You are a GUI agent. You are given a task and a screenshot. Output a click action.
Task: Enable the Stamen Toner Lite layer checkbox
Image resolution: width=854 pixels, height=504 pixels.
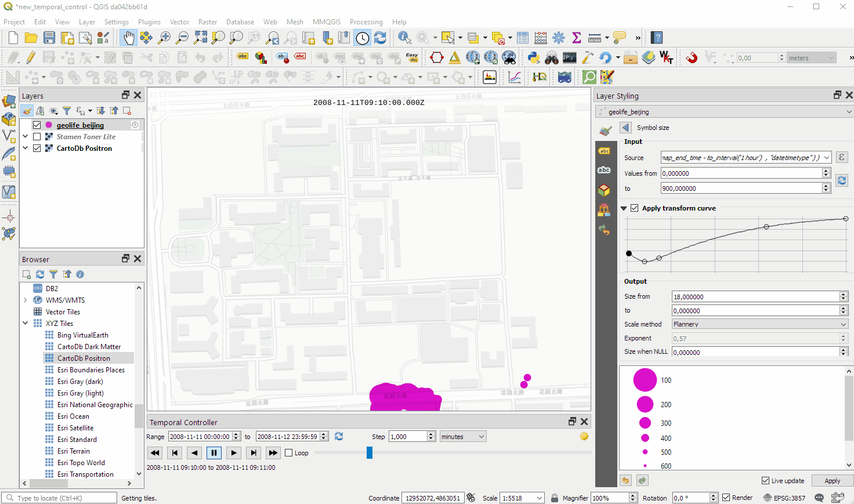(37, 137)
